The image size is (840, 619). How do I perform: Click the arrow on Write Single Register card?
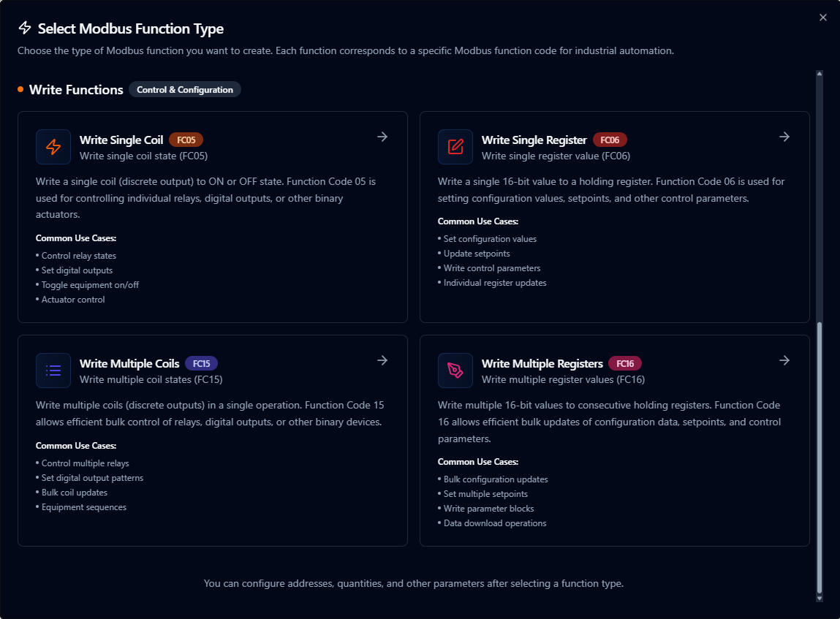pyautogui.click(x=784, y=137)
